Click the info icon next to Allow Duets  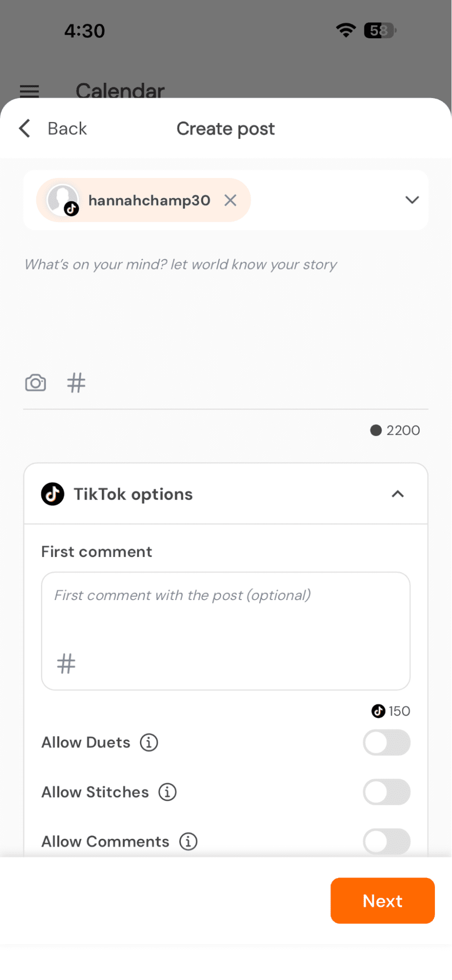point(148,742)
